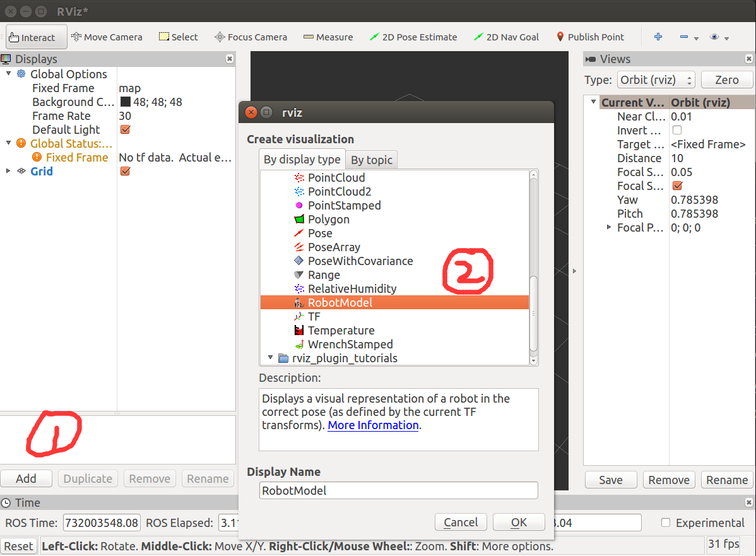The image size is (756, 556).
Task: Open the view Type Orbit combo box
Action: pyautogui.click(x=656, y=80)
